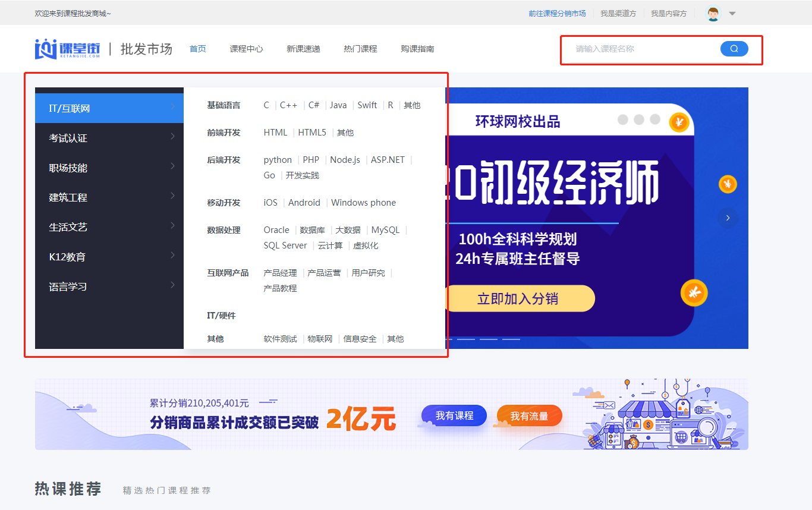This screenshot has width=812, height=510.
Task: Open the 课程中心 nav tab
Action: pos(246,49)
